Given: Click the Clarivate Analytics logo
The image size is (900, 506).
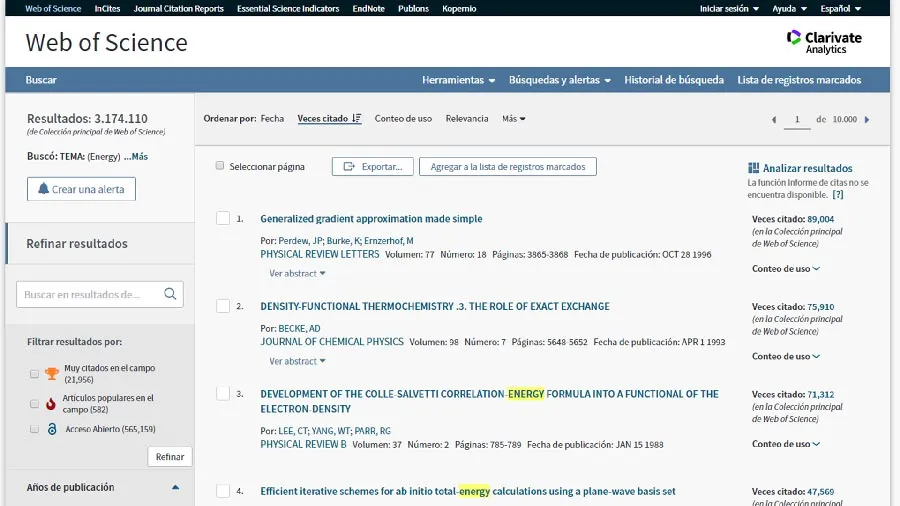Looking at the screenshot, I should 823,42.
